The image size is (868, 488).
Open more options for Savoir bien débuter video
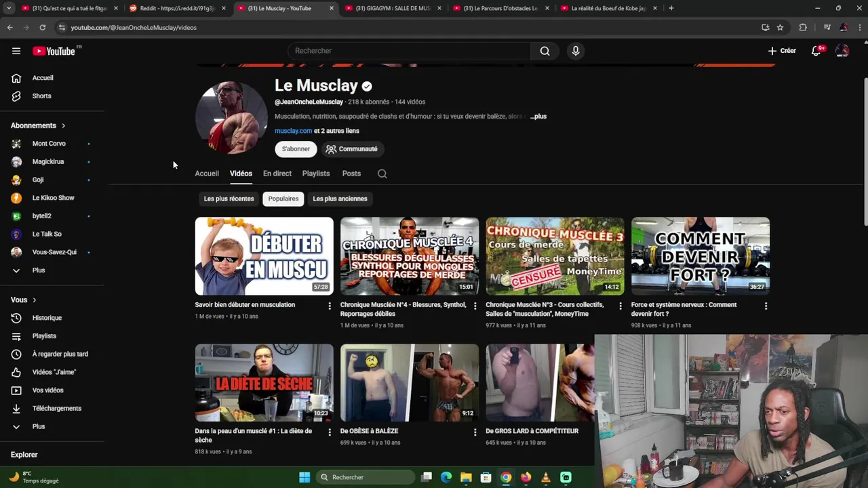pyautogui.click(x=330, y=306)
